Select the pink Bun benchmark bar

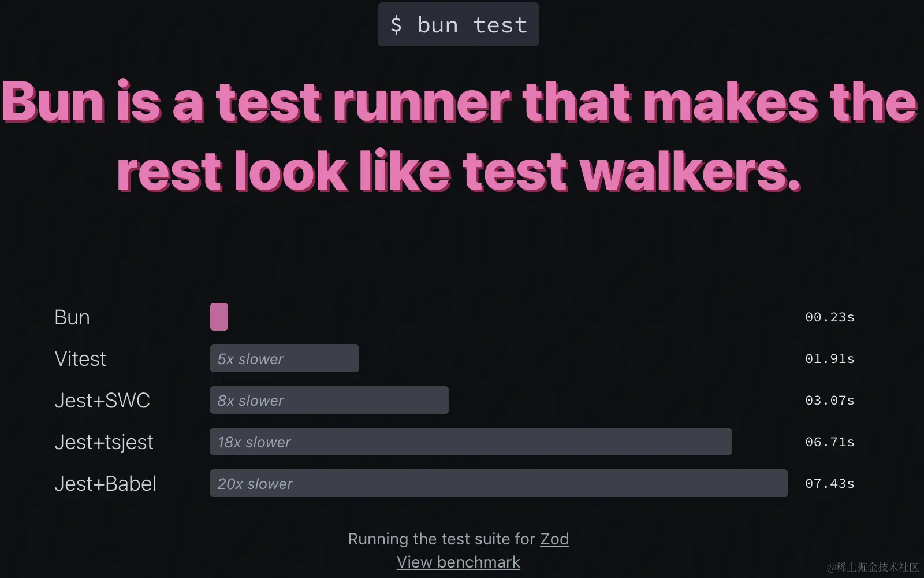[219, 317]
